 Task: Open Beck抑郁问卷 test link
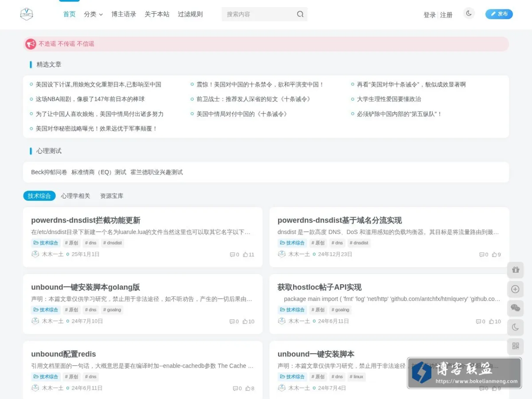point(49,172)
